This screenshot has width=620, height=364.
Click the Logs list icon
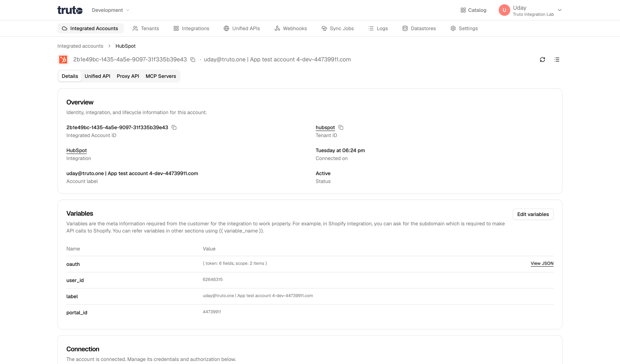[x=371, y=28]
